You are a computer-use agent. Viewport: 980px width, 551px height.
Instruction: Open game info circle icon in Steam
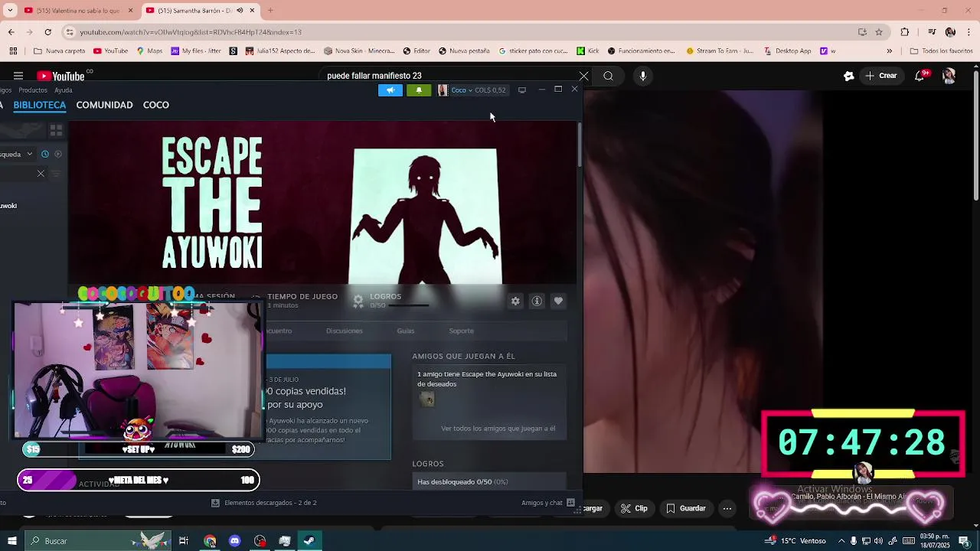click(x=537, y=302)
